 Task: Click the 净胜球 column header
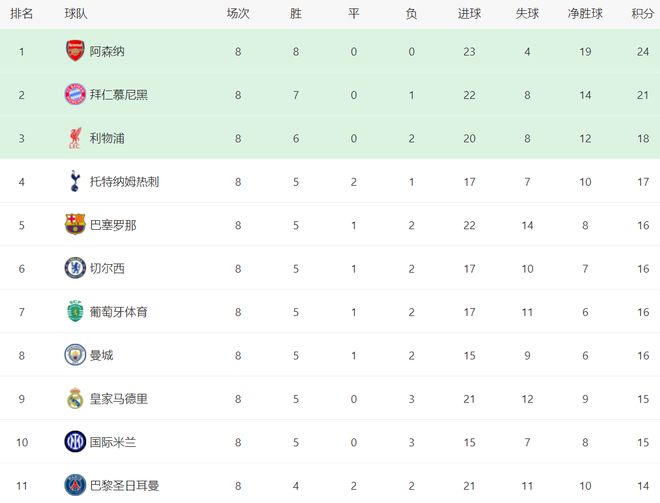584,13
